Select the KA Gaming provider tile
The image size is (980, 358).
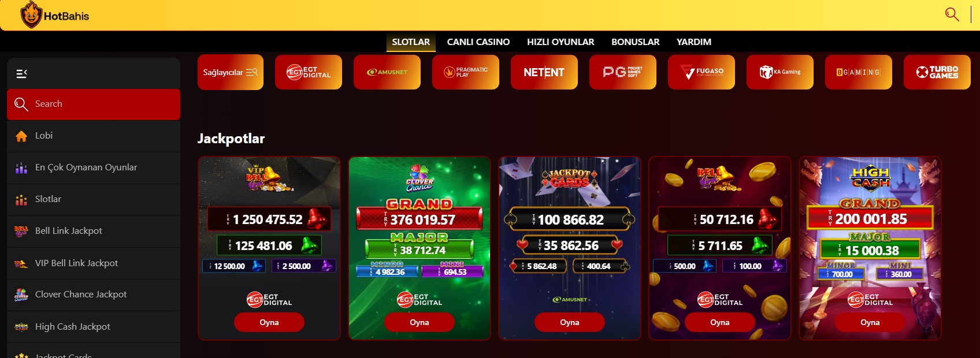[780, 72]
